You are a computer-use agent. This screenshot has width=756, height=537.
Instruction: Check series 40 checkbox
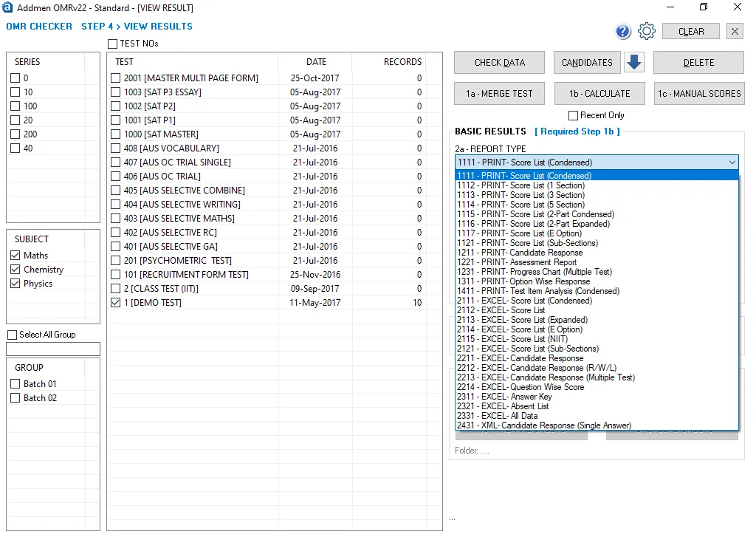point(16,148)
